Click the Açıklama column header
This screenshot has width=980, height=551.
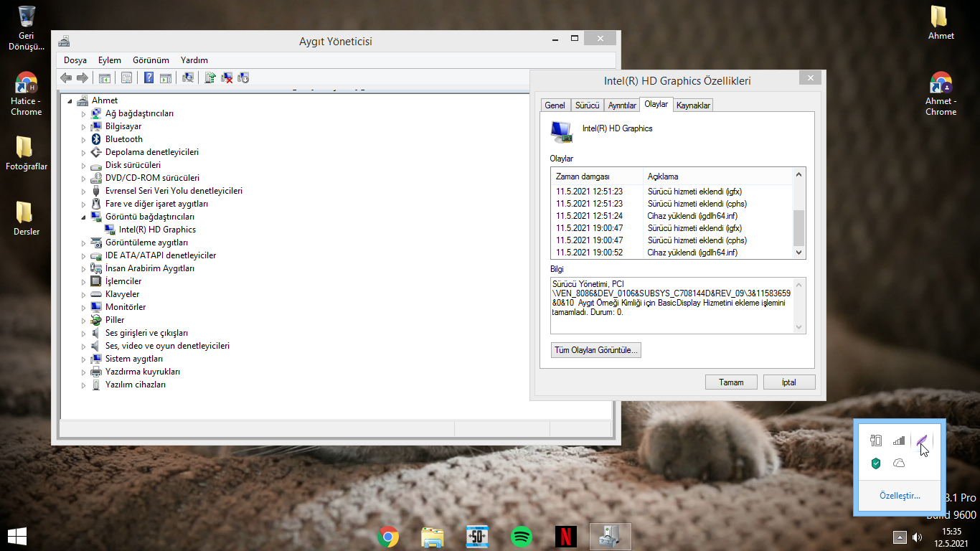[x=718, y=176]
